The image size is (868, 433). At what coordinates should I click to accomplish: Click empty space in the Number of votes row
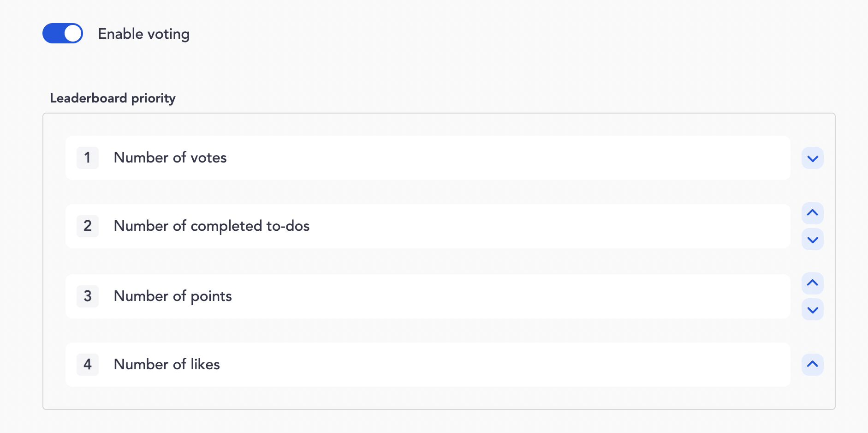point(507,158)
